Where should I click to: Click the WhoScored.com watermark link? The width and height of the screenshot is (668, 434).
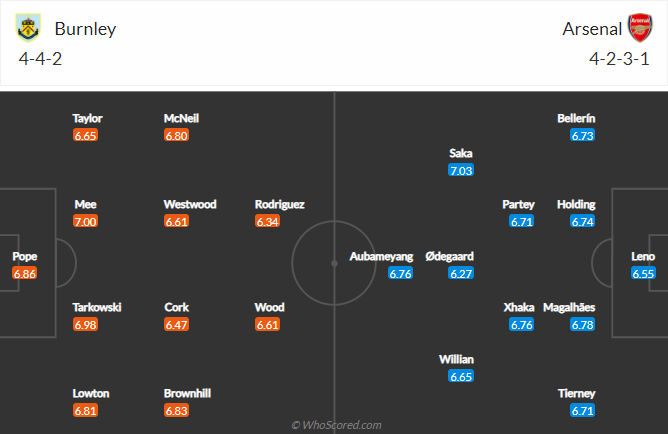(x=336, y=425)
